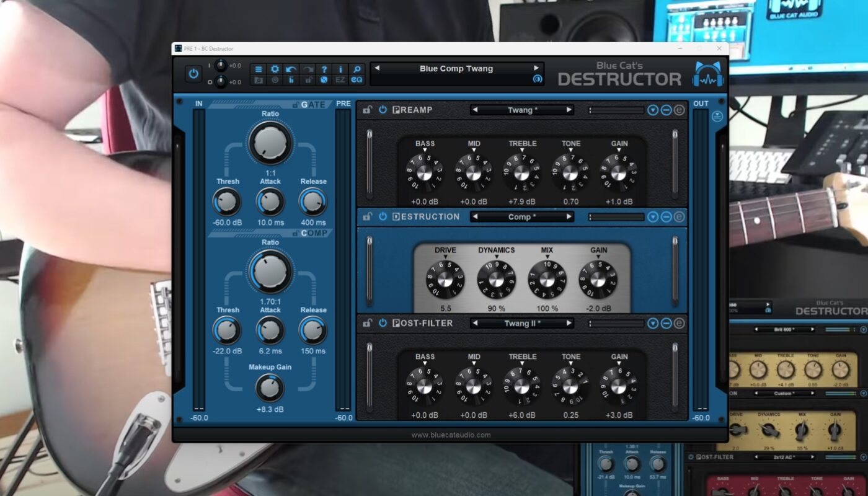
Task: Click the Preamp TREBLE knob
Action: coord(522,172)
